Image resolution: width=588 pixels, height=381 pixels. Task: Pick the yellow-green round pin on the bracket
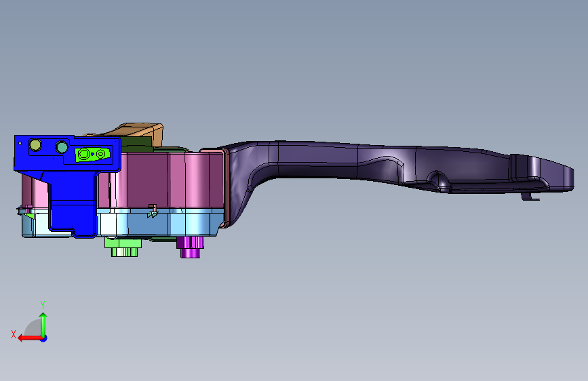pyautogui.click(x=35, y=145)
